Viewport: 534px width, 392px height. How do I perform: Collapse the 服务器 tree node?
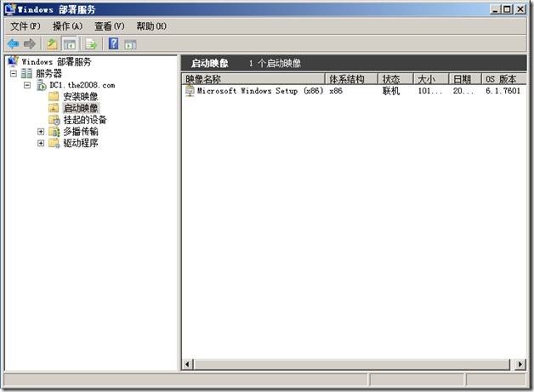(x=14, y=73)
